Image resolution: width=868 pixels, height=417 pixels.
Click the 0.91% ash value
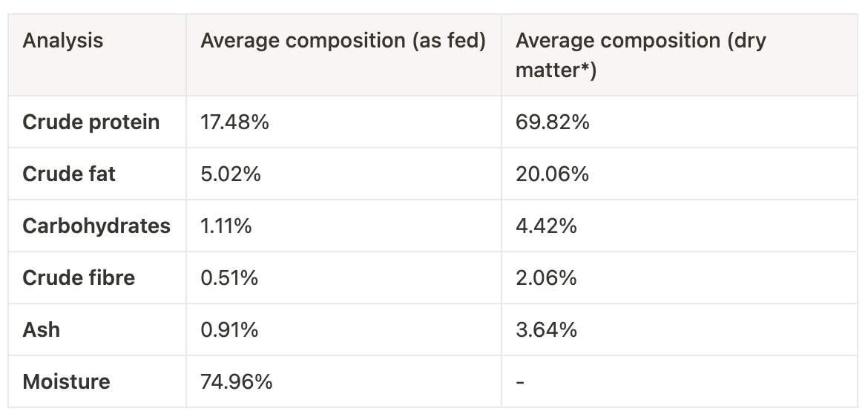229,329
